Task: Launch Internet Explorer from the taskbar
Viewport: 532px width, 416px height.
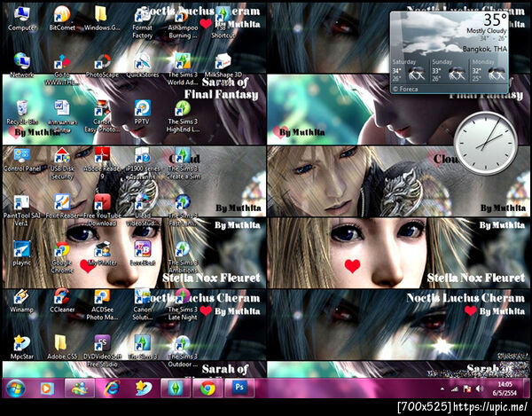Action: [x=112, y=389]
